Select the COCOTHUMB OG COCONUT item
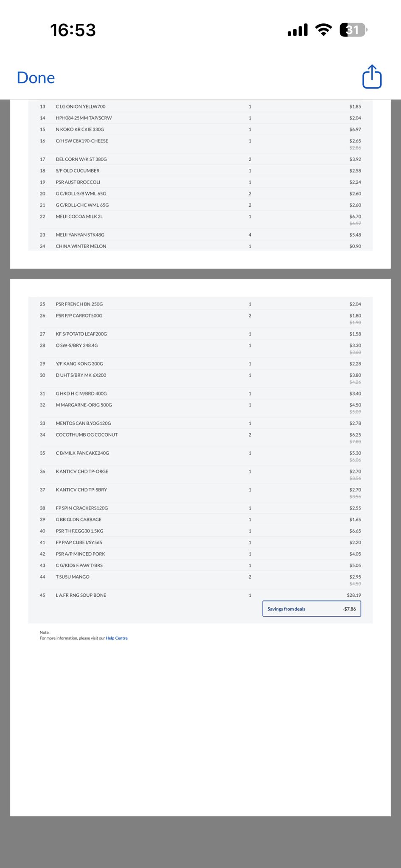The height and width of the screenshot is (868, 401). tap(87, 434)
